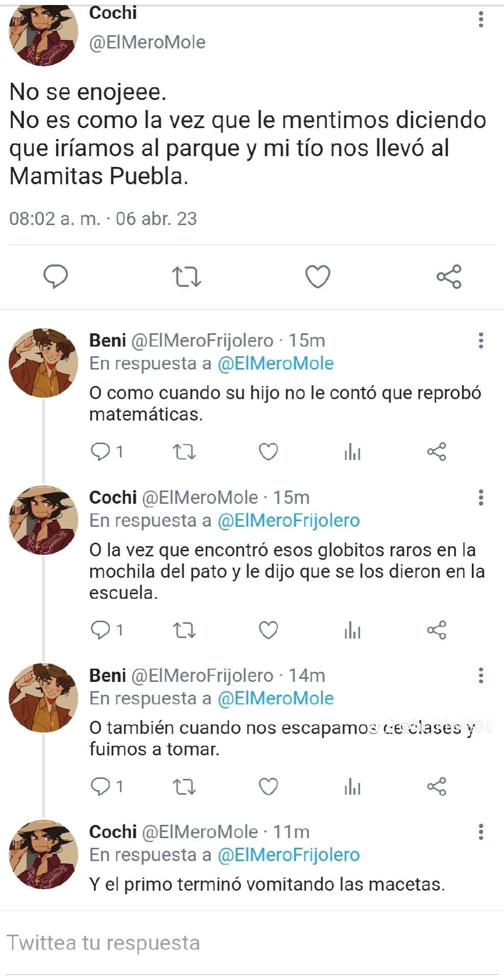The height and width of the screenshot is (980, 504).
Task: View analytics for Beni's fuimos a tomar reply
Action: click(x=352, y=787)
